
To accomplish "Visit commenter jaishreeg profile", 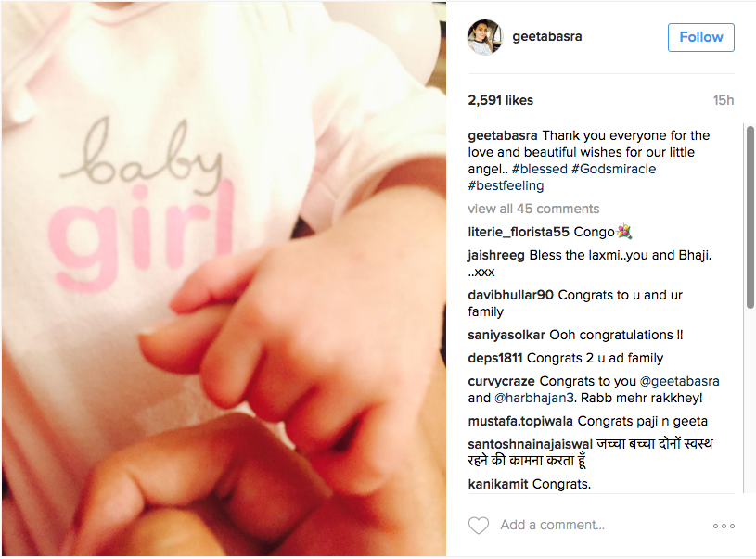I will click(x=496, y=256).
